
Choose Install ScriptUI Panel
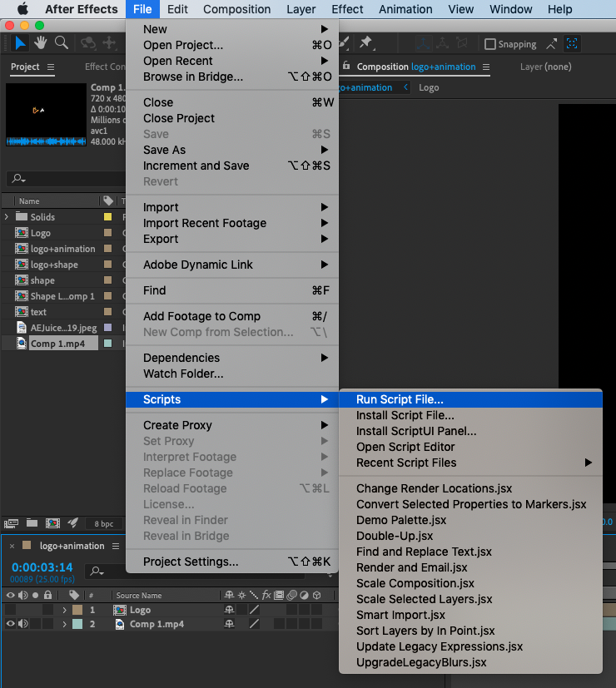pos(470,431)
